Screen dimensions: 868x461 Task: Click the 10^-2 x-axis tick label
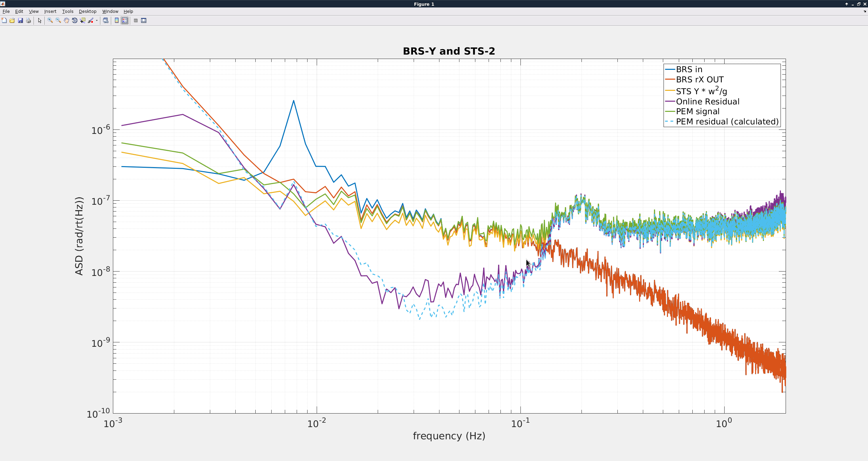tap(317, 423)
